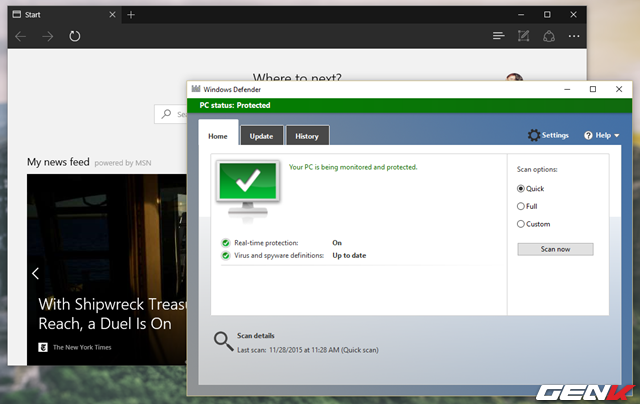
Task: Open a new tab in Edge
Action: point(131,15)
